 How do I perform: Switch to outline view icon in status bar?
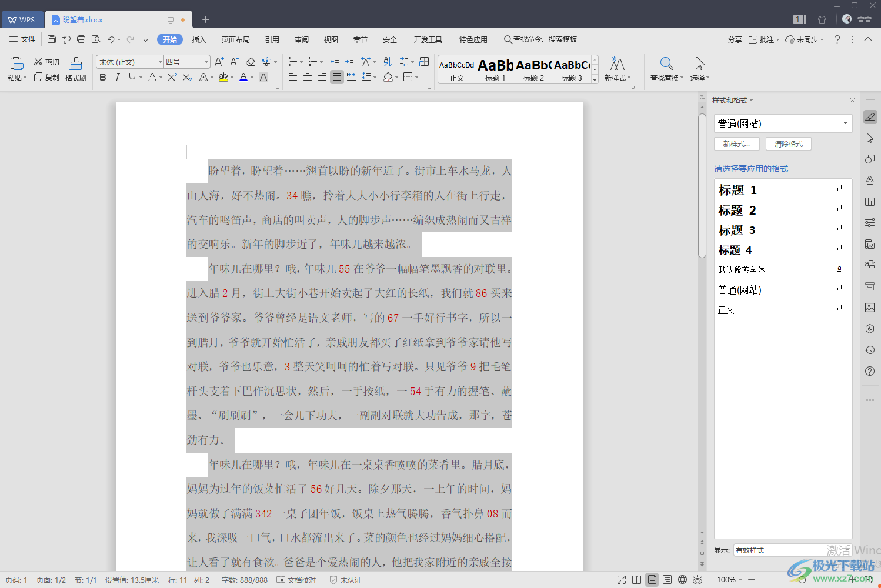coord(667,580)
